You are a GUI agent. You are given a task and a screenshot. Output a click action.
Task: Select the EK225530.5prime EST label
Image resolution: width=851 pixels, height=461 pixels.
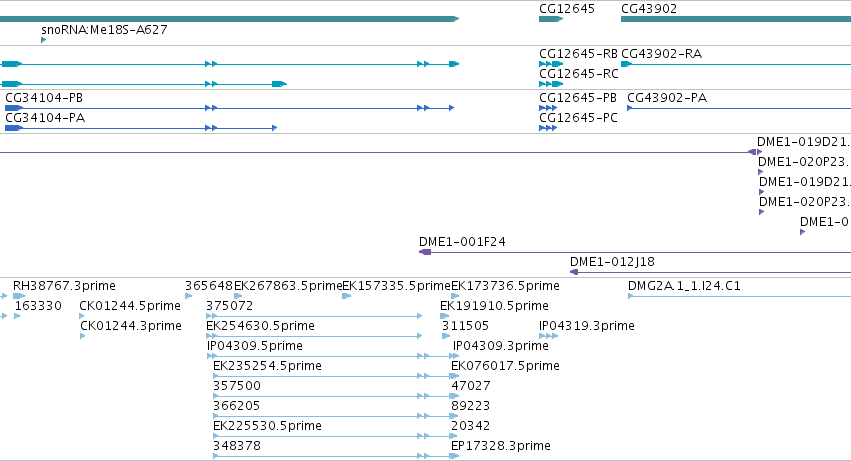click(267, 426)
